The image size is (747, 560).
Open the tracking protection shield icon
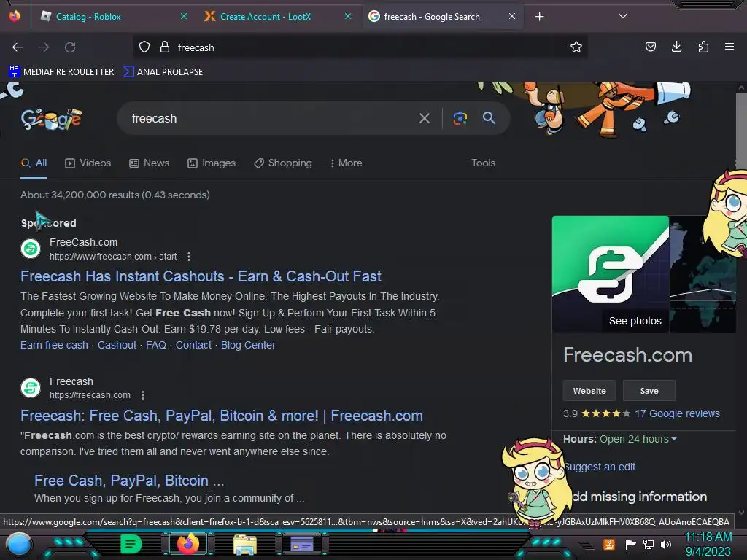pos(144,47)
